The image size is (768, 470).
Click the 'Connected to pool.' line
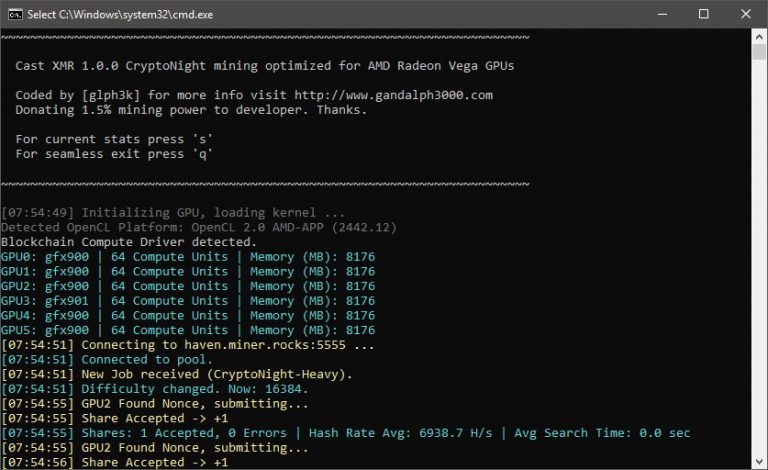(x=107, y=359)
